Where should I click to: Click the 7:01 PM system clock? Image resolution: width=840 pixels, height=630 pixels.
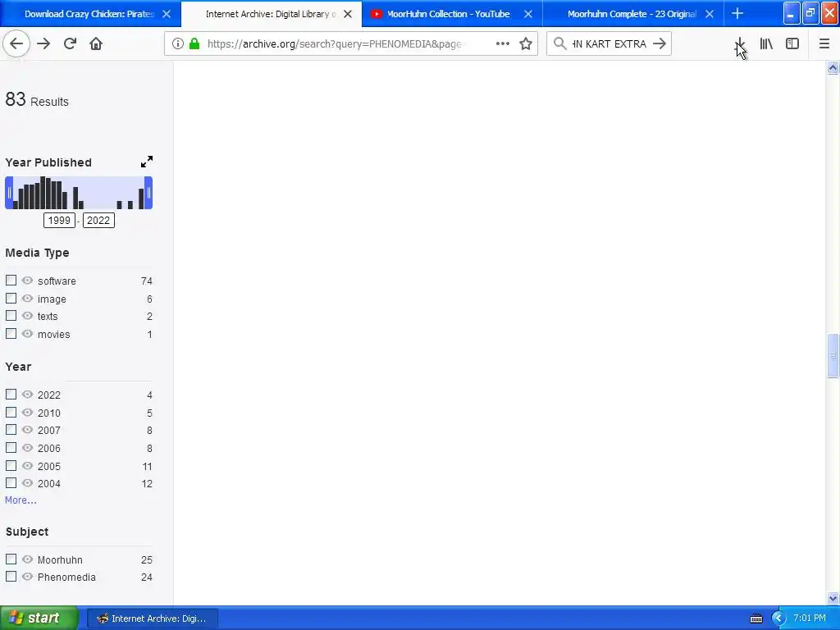(x=810, y=619)
